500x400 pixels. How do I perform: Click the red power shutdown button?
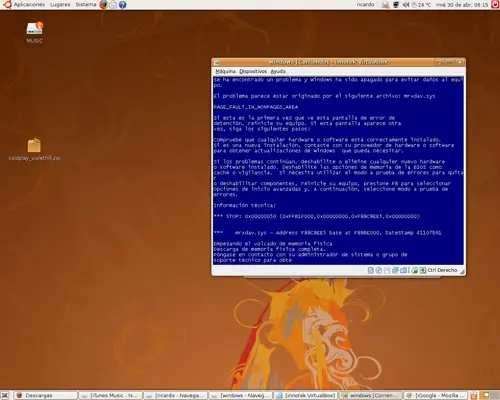pos(496,5)
